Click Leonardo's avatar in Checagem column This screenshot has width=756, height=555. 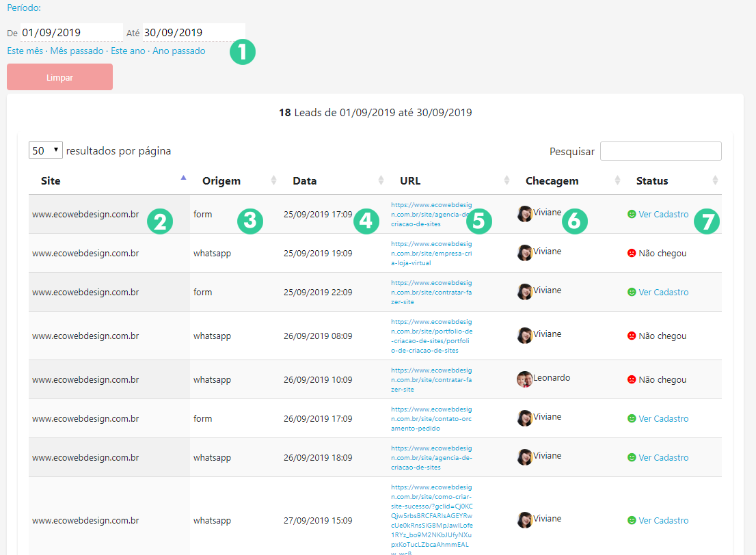[524, 379]
